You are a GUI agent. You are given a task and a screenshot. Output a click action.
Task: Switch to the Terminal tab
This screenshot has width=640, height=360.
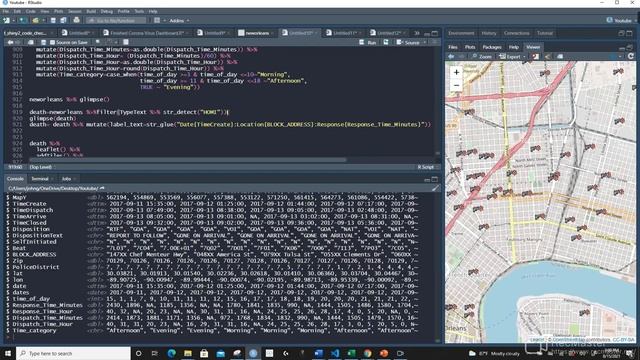40,179
